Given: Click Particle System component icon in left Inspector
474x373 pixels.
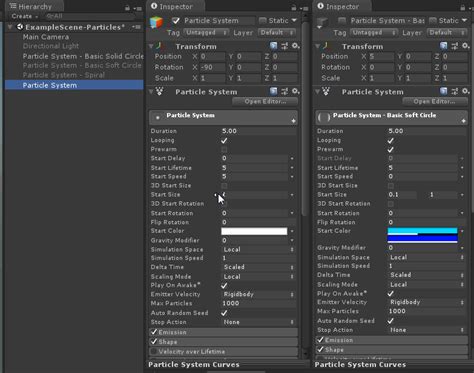Looking at the screenshot, I should 160,91.
